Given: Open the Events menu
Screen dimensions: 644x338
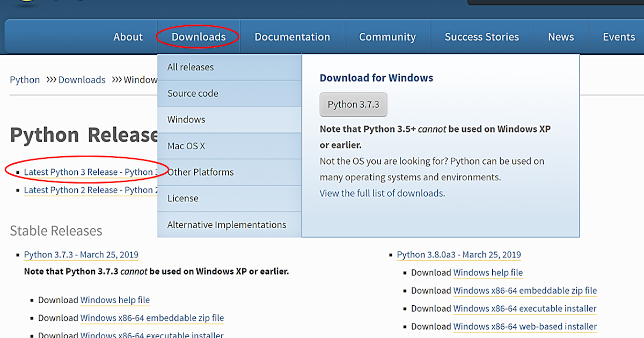Looking at the screenshot, I should coord(618,36).
